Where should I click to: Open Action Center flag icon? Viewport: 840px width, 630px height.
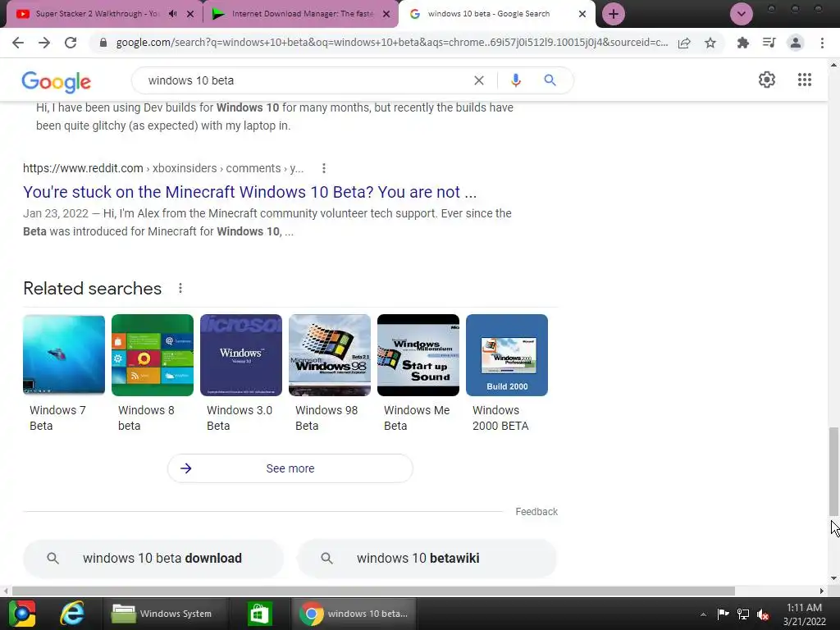tap(723, 614)
